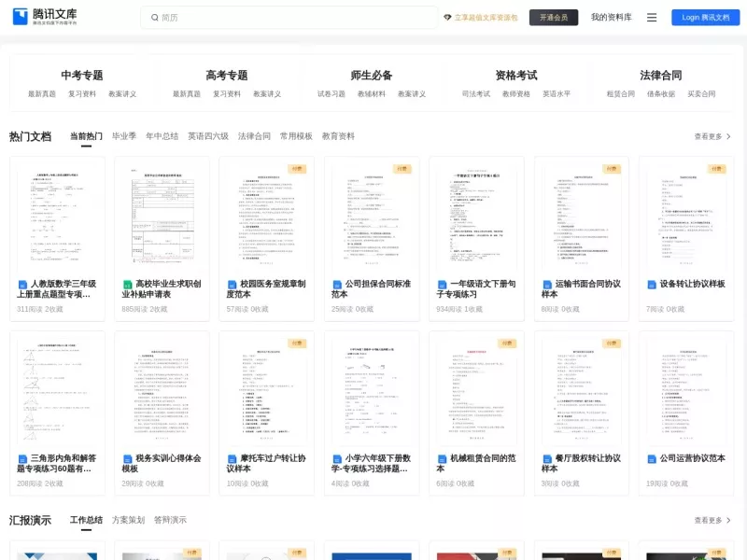Open 中考专题 heading link
The width and height of the screenshot is (747, 560).
pyautogui.click(x=82, y=76)
